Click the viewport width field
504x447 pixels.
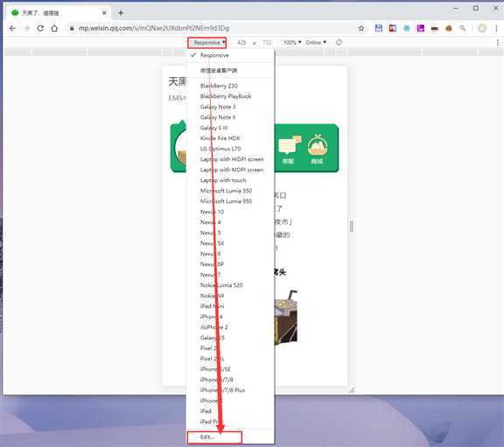click(x=241, y=42)
